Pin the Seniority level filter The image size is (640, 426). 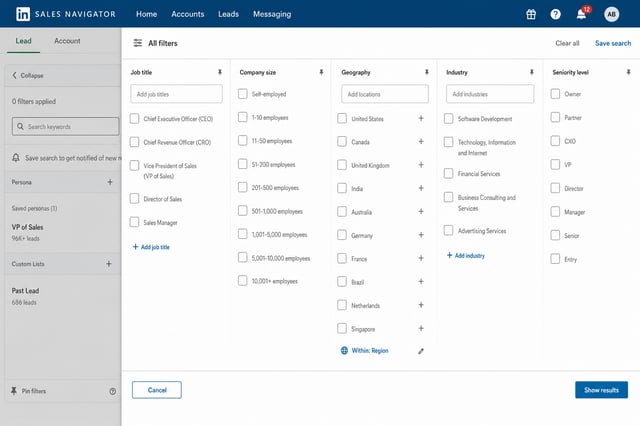(x=628, y=72)
